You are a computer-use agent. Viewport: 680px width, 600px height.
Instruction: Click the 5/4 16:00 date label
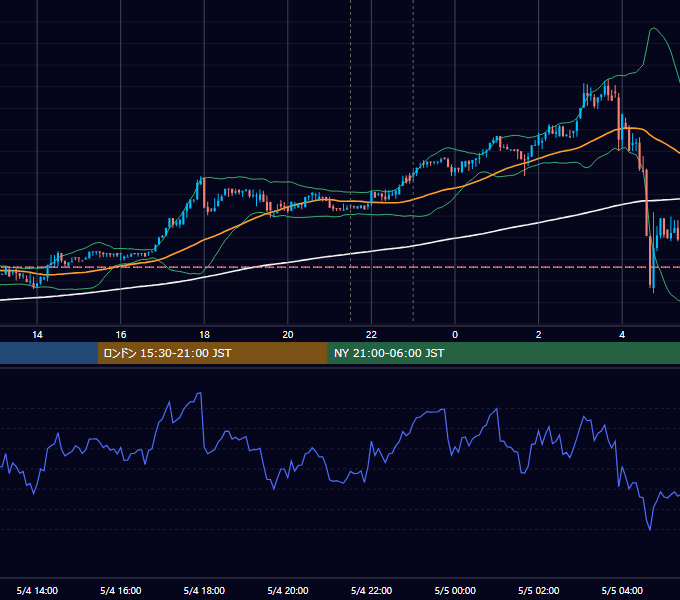click(x=121, y=590)
